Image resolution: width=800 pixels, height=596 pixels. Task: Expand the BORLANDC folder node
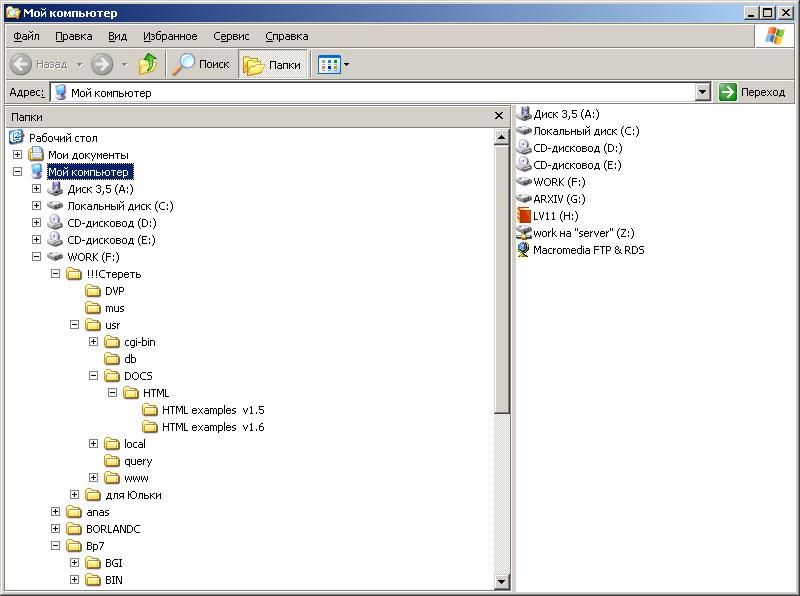(55, 529)
